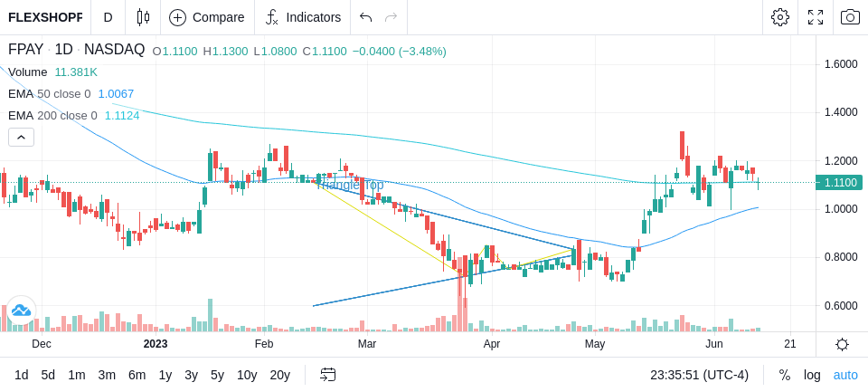
Task: Click the FLEXSHOPPER symbol search field
Action: [45, 17]
